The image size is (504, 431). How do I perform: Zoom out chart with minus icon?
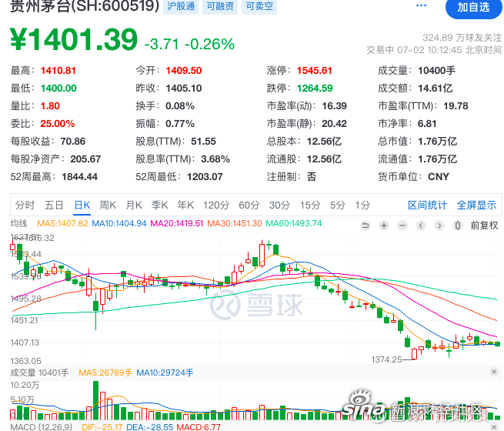click(402, 226)
